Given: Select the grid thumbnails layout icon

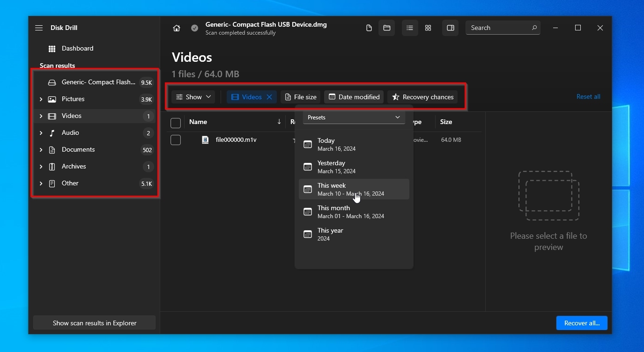Looking at the screenshot, I should click(x=428, y=28).
